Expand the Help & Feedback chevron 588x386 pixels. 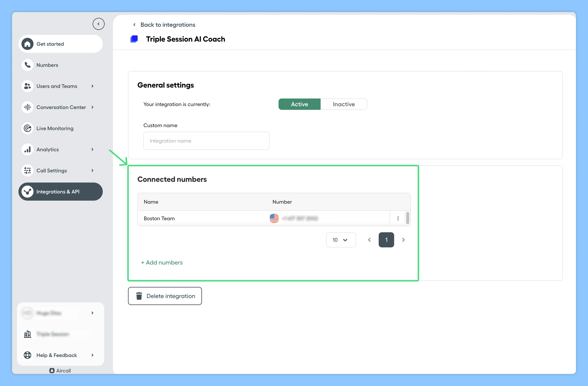(x=92, y=355)
